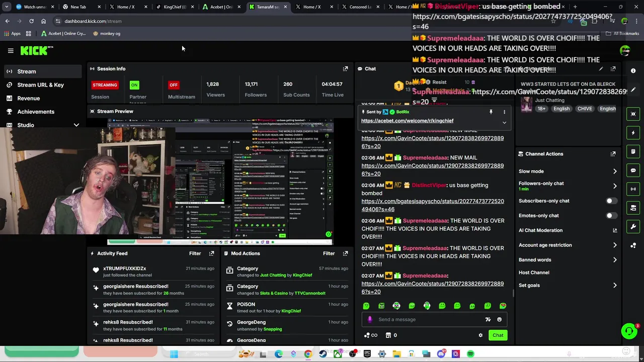Screen dimensions: 644x362
Task: Open the emoji picker in chat input
Action: [499, 319]
